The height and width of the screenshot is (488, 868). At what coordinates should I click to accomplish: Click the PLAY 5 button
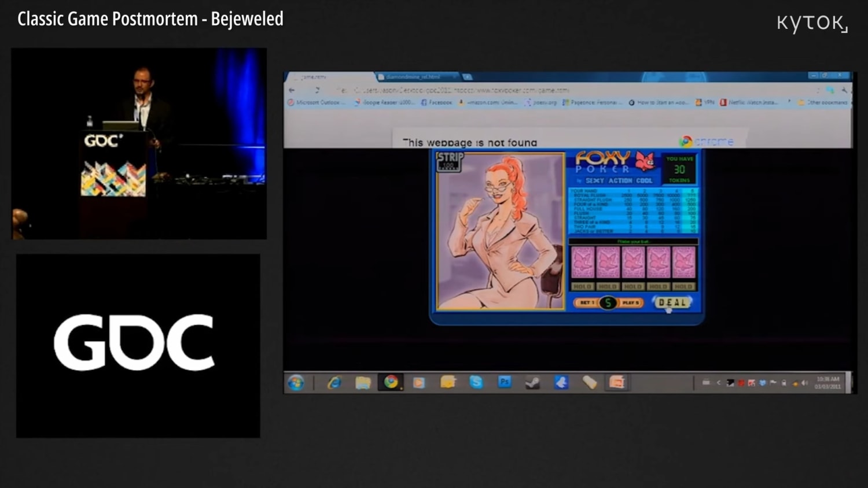631,302
